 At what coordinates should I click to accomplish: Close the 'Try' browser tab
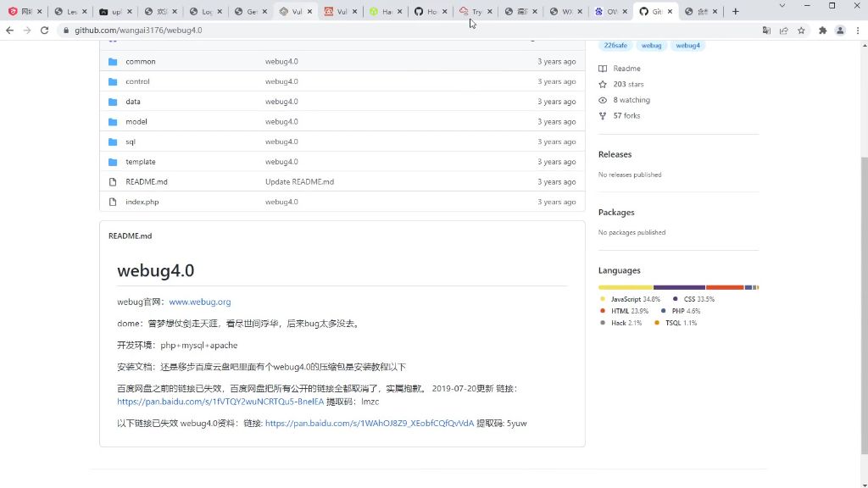tap(490, 12)
